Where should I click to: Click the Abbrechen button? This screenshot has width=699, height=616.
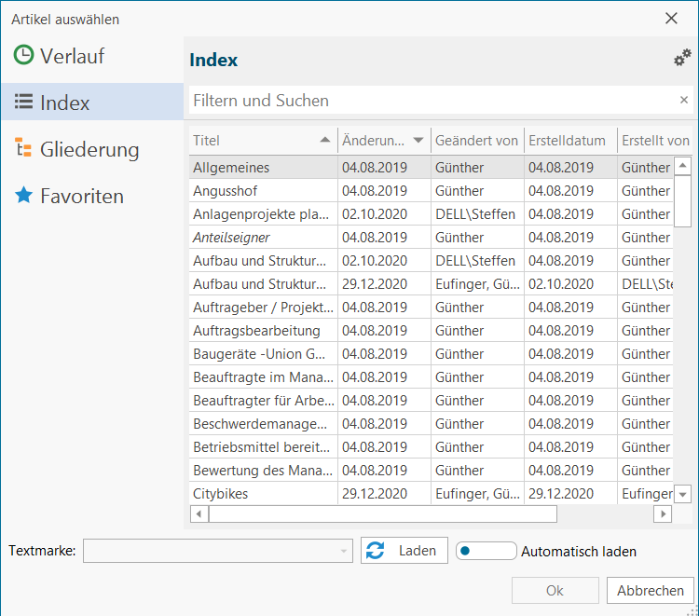651,590
